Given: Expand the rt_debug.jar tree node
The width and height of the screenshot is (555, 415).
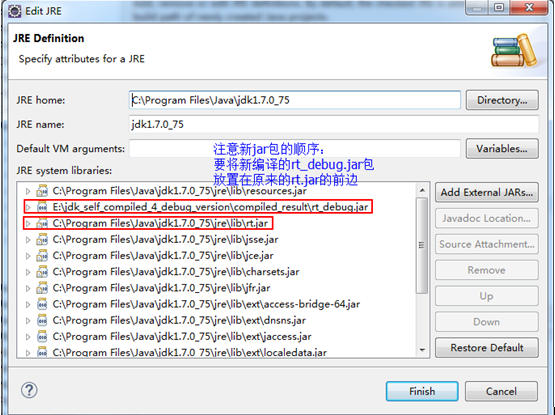Looking at the screenshot, I should pyautogui.click(x=28, y=207).
